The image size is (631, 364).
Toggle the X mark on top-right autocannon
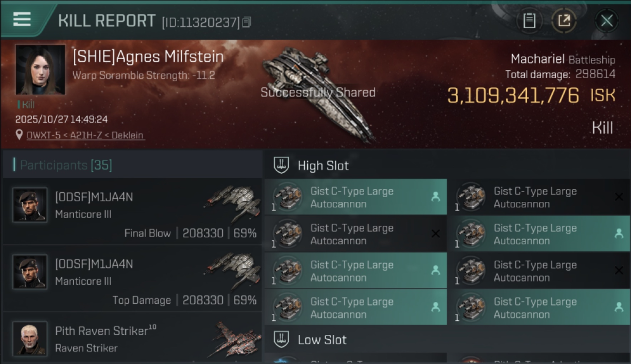(618, 197)
